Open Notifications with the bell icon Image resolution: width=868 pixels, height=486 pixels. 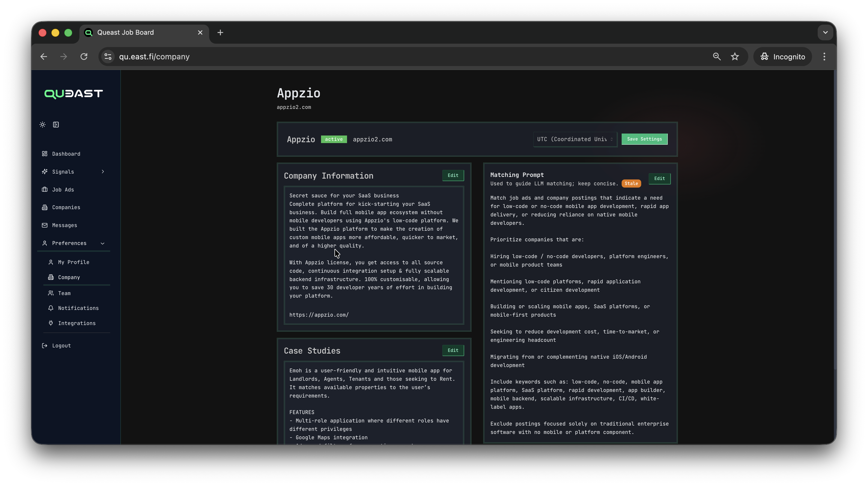click(51, 308)
